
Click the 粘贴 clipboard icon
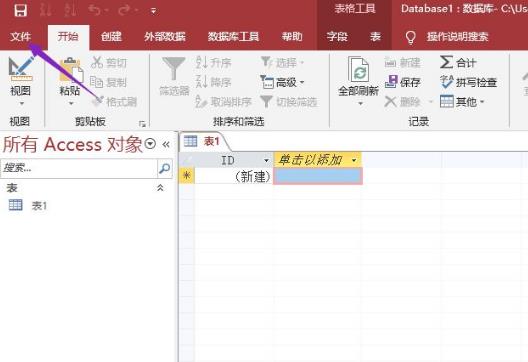[x=71, y=70]
